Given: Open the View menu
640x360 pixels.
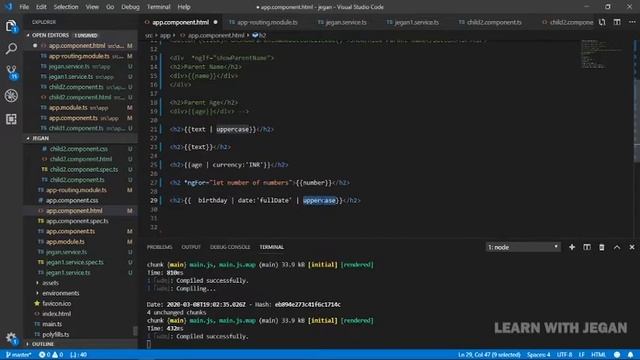Looking at the screenshot, I should 92,7.
